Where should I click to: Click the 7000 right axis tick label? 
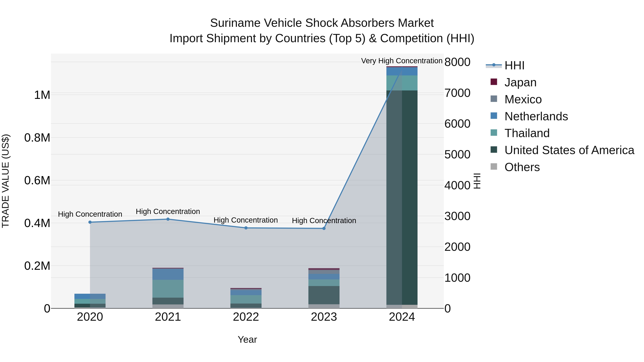pos(457,93)
